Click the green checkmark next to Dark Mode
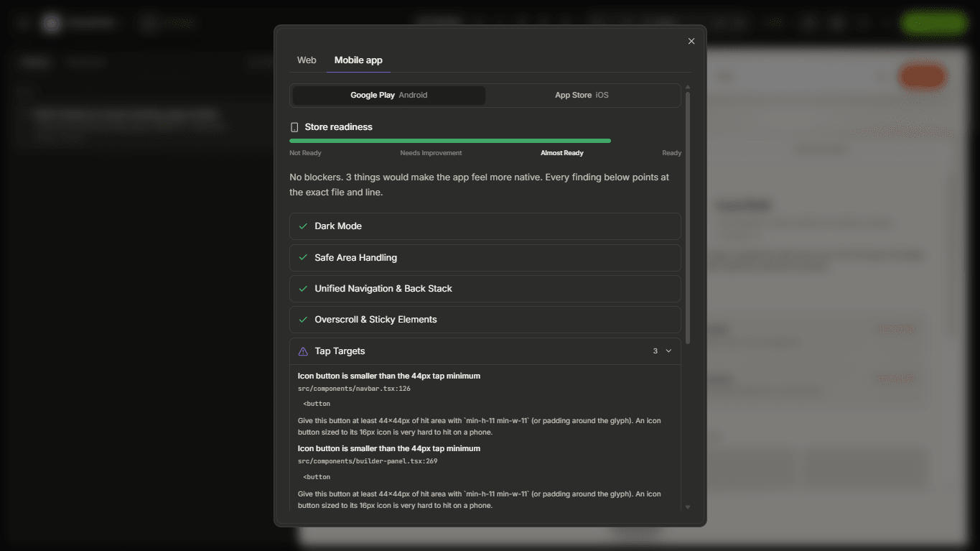Viewport: 980px width, 551px height. [x=303, y=226]
